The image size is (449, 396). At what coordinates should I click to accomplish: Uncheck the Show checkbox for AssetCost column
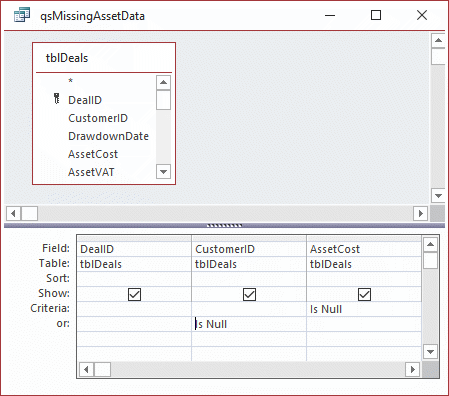pyautogui.click(x=364, y=294)
